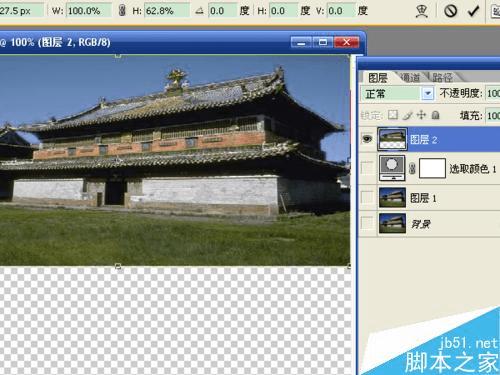Click the document title 图层 2, RGB/8
500x375 pixels.
(74, 42)
